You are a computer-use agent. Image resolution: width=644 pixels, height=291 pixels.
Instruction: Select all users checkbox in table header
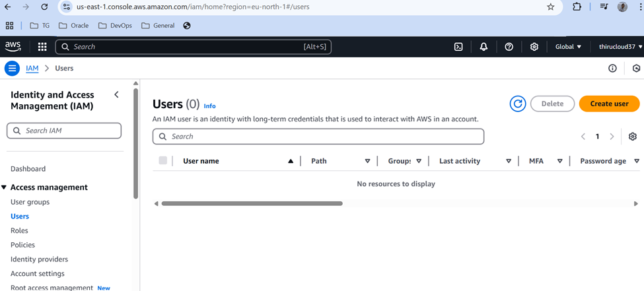coord(162,161)
